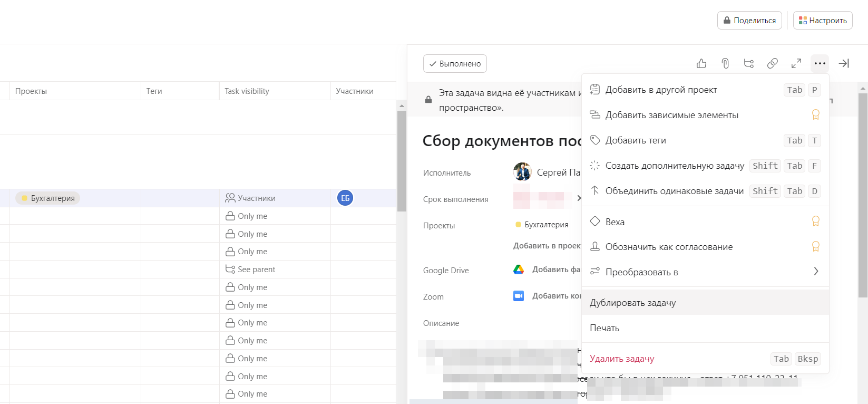Screen dimensions: 868x404
Task: Click the Google Drive logo icon
Action: coord(519,270)
